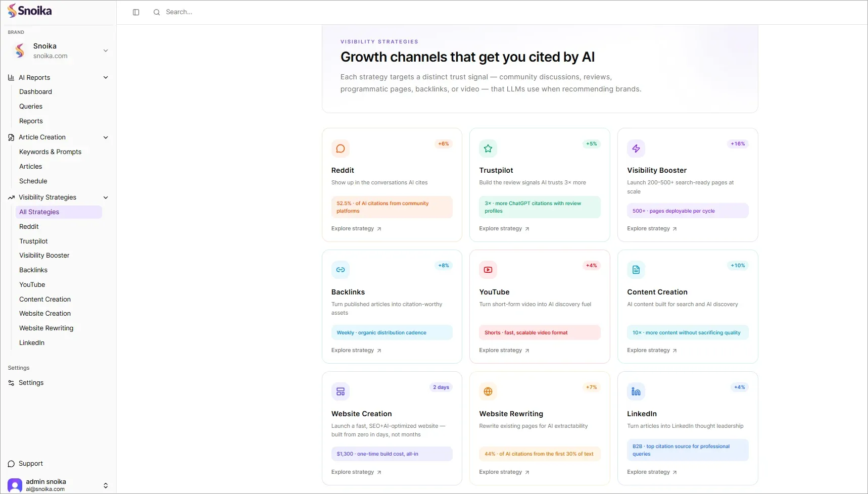Viewport: 868px width, 494px height.
Task: Click the Article Creation file icon
Action: point(11,137)
